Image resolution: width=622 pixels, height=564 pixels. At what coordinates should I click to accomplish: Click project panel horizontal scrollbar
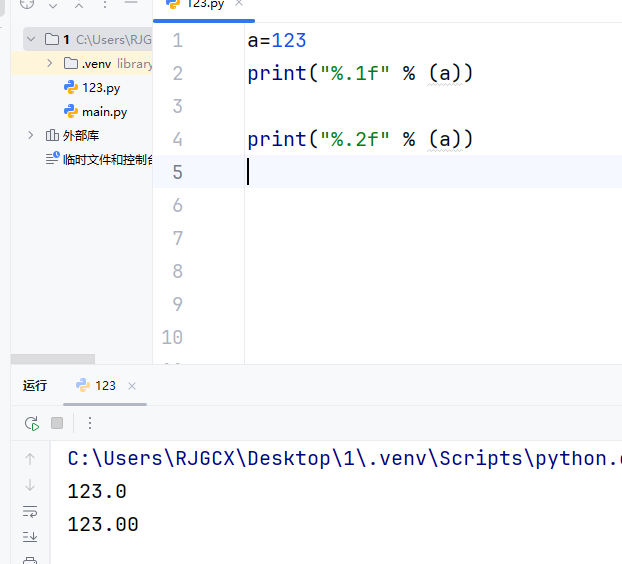[x=53, y=359]
